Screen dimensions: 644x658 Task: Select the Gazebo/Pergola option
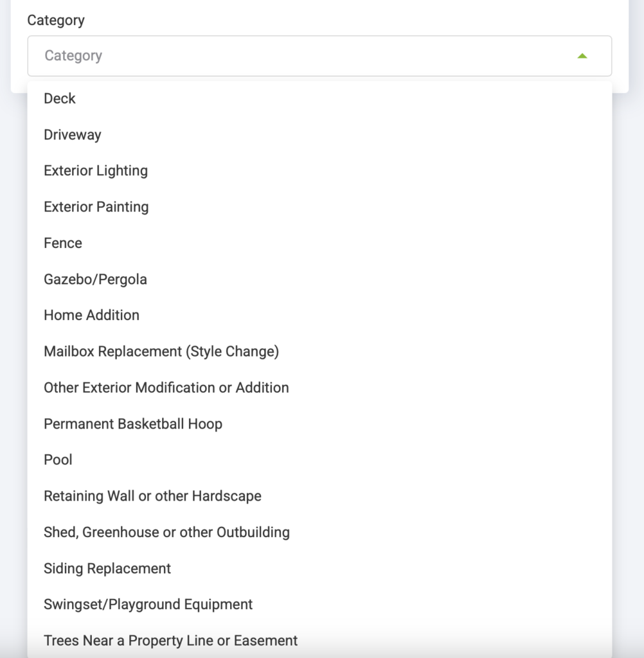coord(319,279)
